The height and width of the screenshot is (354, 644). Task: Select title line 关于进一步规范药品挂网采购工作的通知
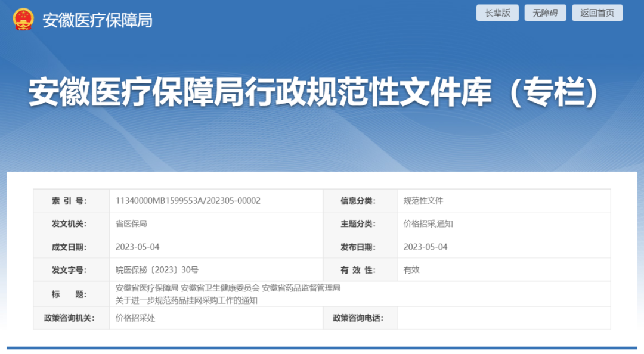[x=187, y=300]
